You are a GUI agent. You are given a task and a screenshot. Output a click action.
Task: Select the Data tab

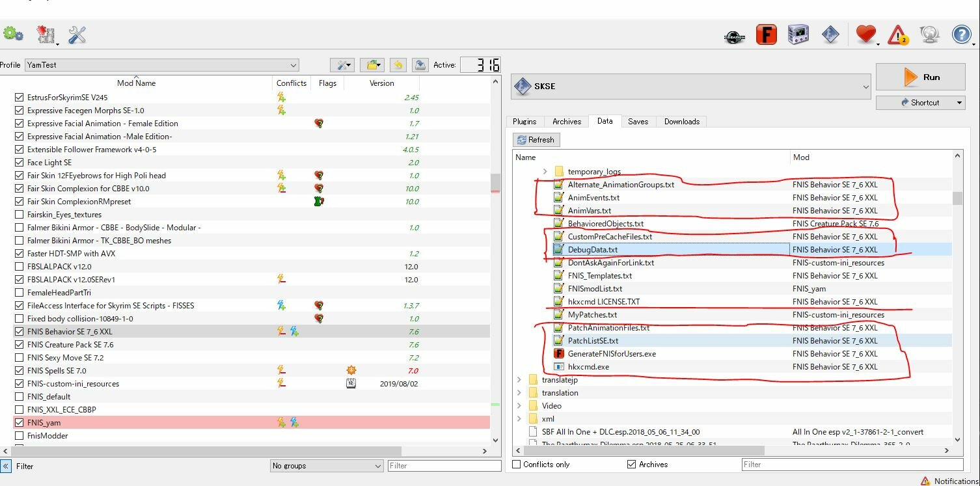[x=605, y=120]
